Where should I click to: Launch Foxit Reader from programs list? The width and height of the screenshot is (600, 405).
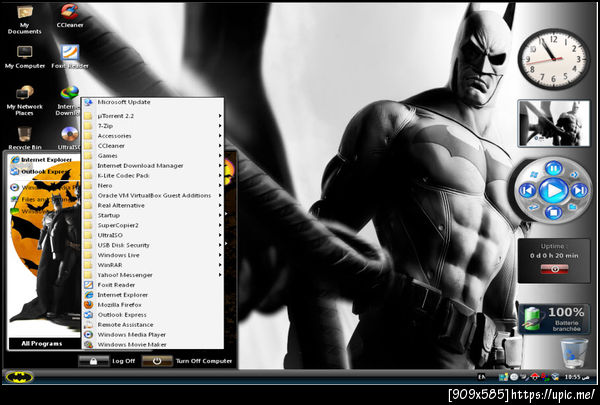(x=153, y=285)
